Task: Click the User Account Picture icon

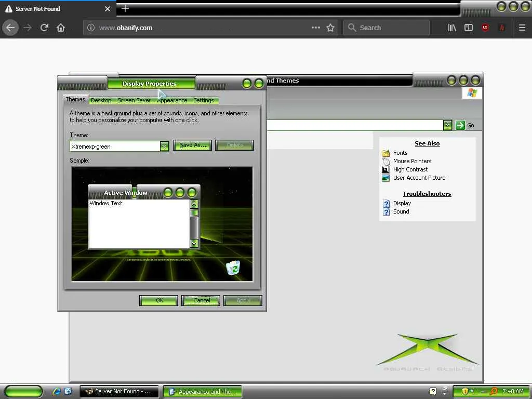Action: coord(386,178)
